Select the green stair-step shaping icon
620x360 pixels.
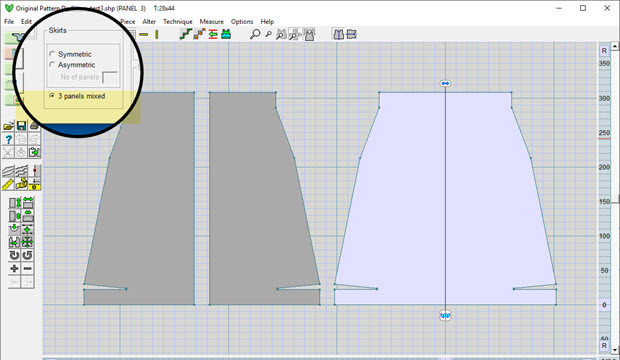click(185, 34)
